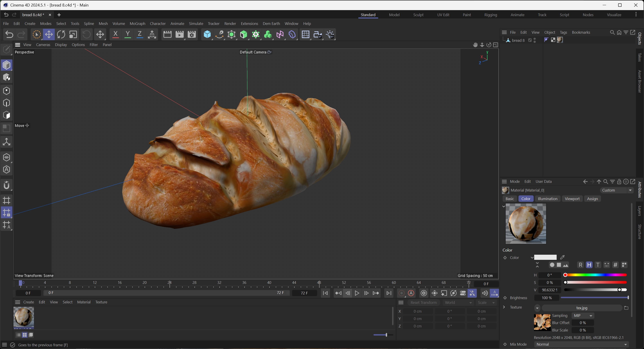Enable the Polygons mode icon
The height and width of the screenshot is (349, 644).
coord(7,115)
